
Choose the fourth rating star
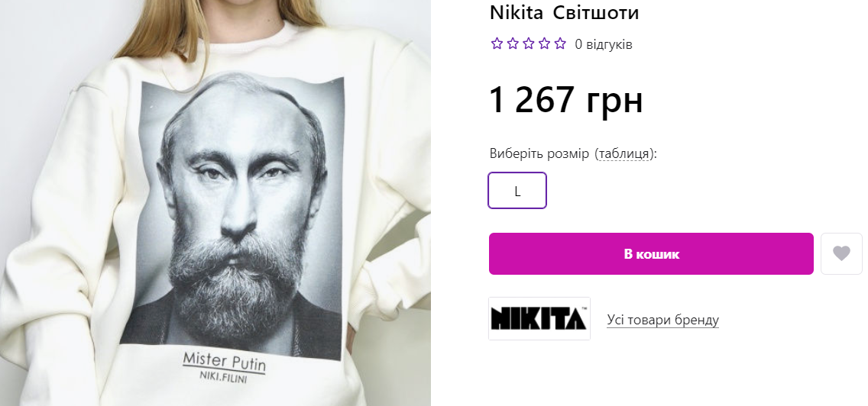pos(545,43)
